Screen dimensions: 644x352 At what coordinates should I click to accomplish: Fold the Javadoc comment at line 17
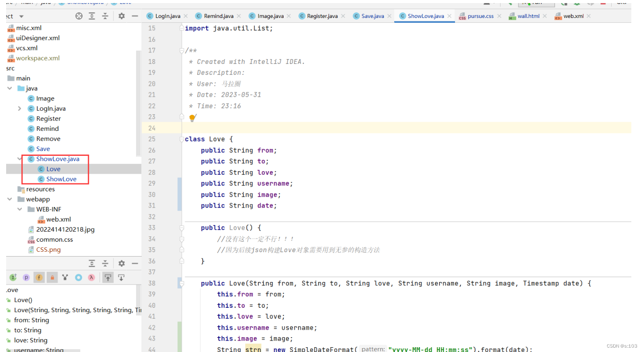pyautogui.click(x=182, y=51)
